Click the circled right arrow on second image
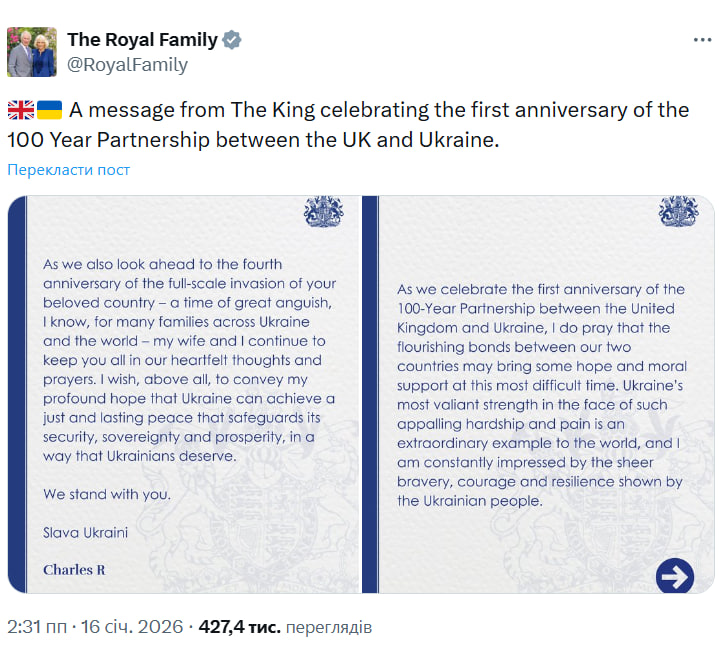Screen dimensions: 719x651 pyautogui.click(x=675, y=575)
